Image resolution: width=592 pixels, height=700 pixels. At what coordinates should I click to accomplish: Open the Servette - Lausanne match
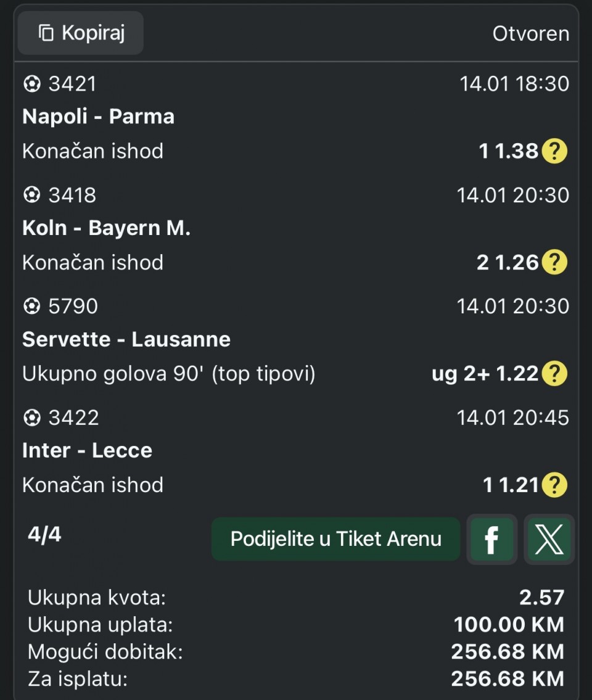[x=126, y=339]
